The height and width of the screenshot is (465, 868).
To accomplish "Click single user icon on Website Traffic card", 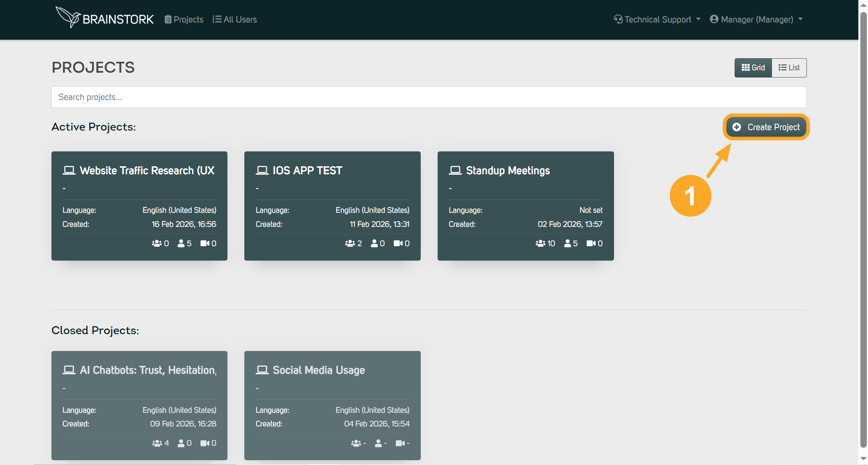I will click(x=181, y=243).
